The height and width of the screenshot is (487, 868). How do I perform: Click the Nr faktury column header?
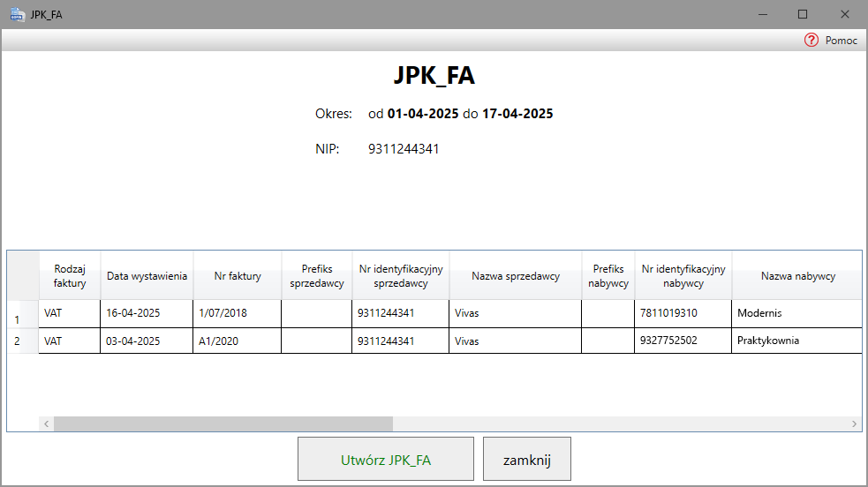238,276
